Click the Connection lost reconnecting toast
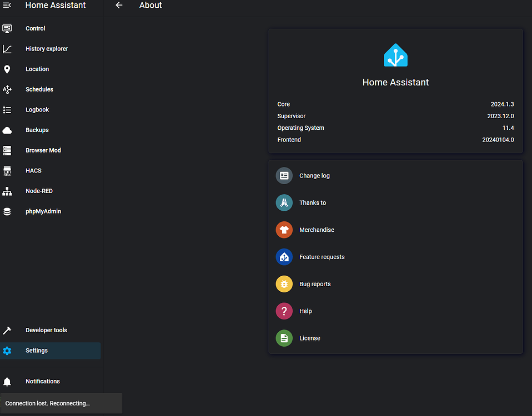The width and height of the screenshot is (532, 416). (61, 403)
